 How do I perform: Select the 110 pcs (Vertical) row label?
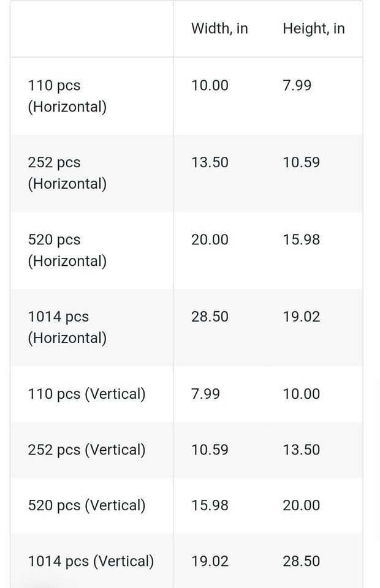[x=86, y=394]
